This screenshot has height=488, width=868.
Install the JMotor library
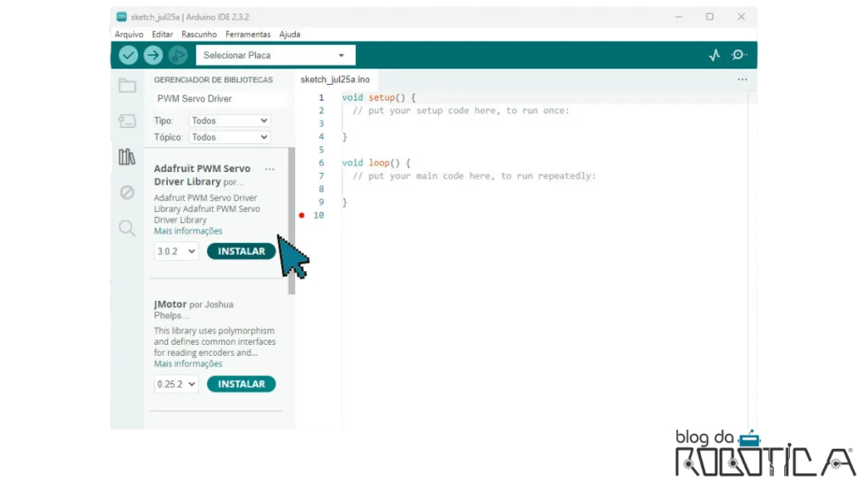click(242, 384)
